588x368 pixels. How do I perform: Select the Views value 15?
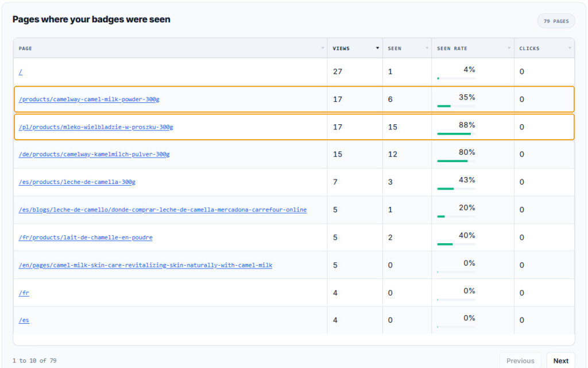[x=338, y=154]
